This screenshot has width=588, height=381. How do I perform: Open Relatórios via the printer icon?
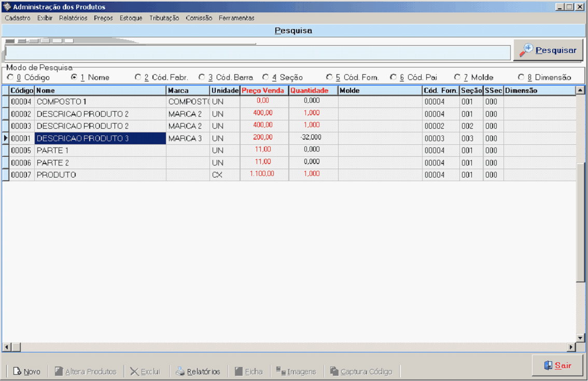click(180, 372)
